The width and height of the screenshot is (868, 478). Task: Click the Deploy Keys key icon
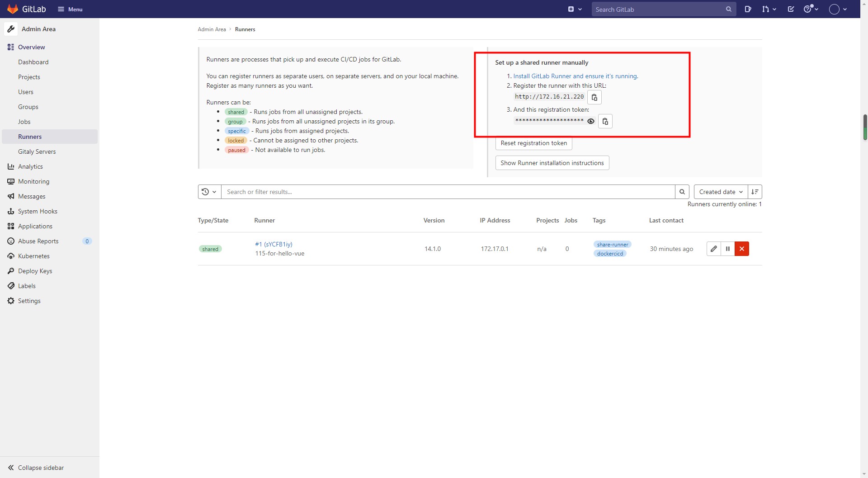[11, 271]
